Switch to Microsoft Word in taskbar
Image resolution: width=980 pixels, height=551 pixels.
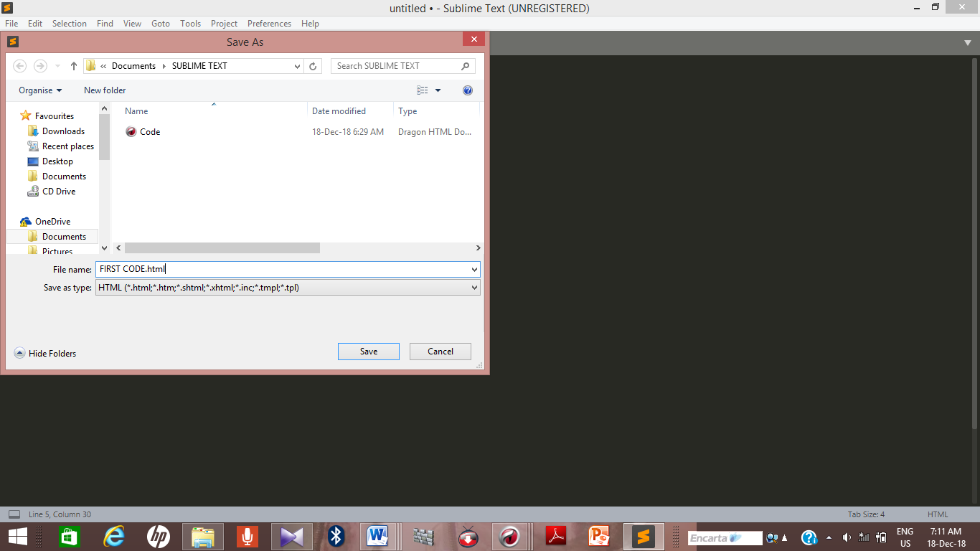tap(377, 537)
